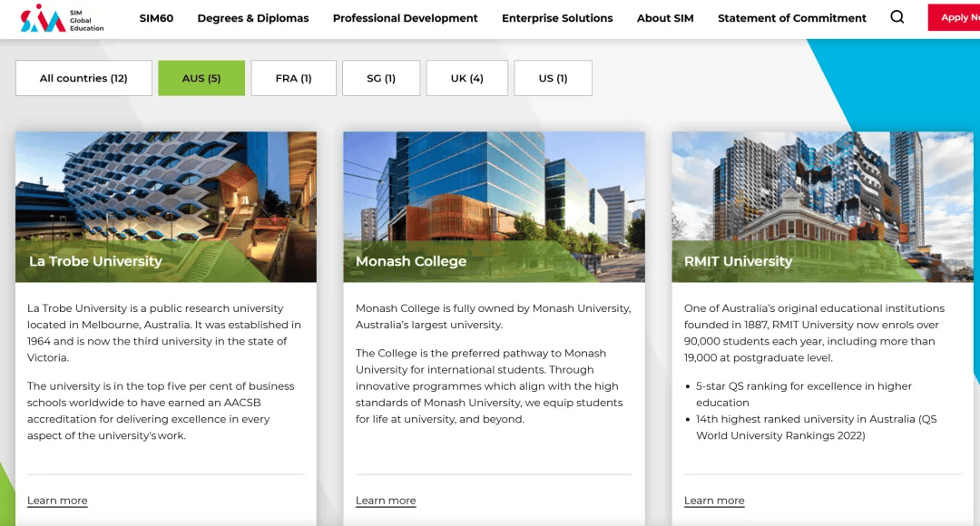Show US (1) universities
The image size is (980, 526).
pos(554,78)
